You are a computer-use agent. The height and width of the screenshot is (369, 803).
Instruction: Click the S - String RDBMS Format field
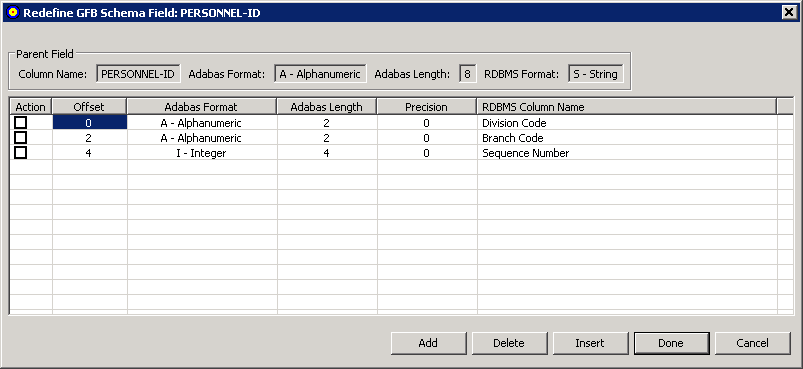(x=596, y=74)
